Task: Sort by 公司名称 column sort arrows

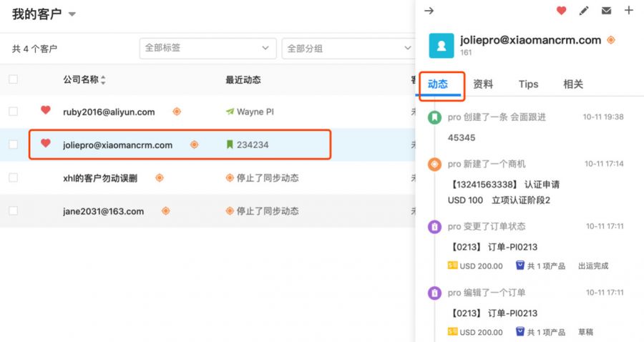Action: [103, 80]
